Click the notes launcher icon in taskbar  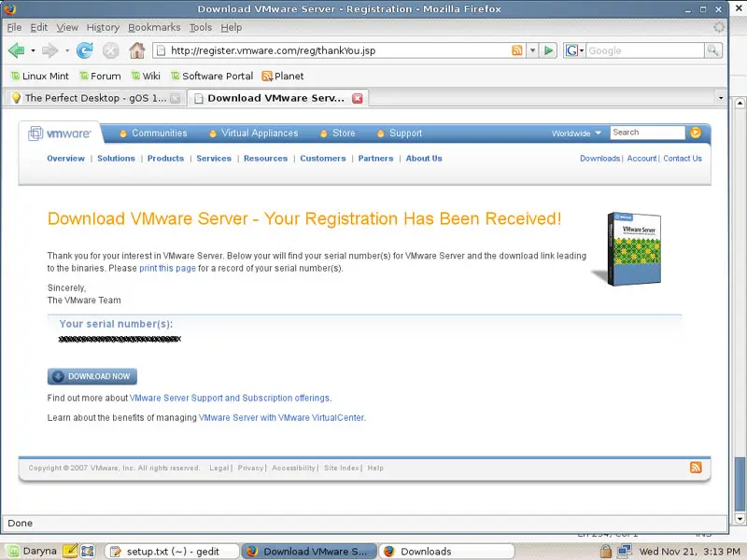(69, 551)
